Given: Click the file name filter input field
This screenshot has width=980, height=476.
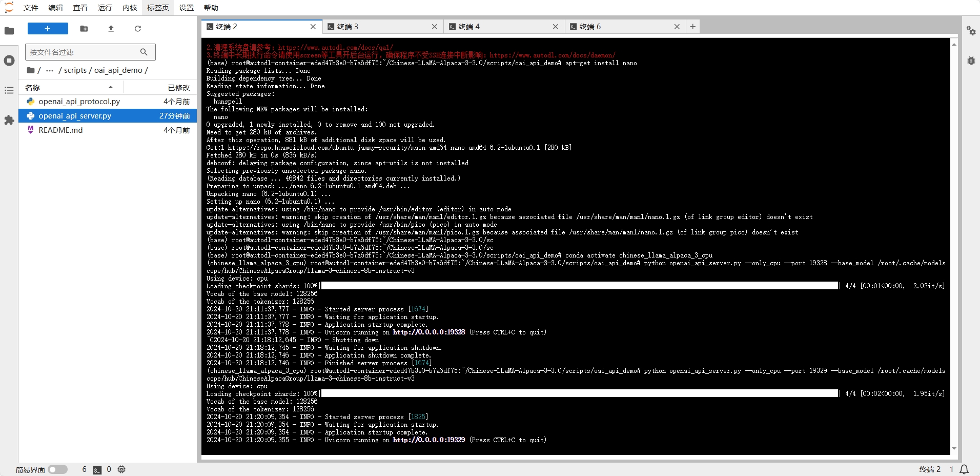Looking at the screenshot, I should click(x=82, y=52).
